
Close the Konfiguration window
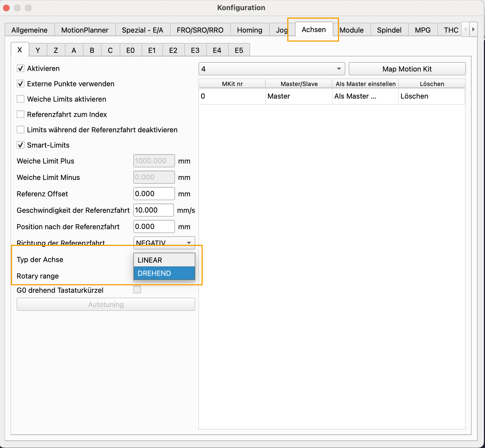6,8
